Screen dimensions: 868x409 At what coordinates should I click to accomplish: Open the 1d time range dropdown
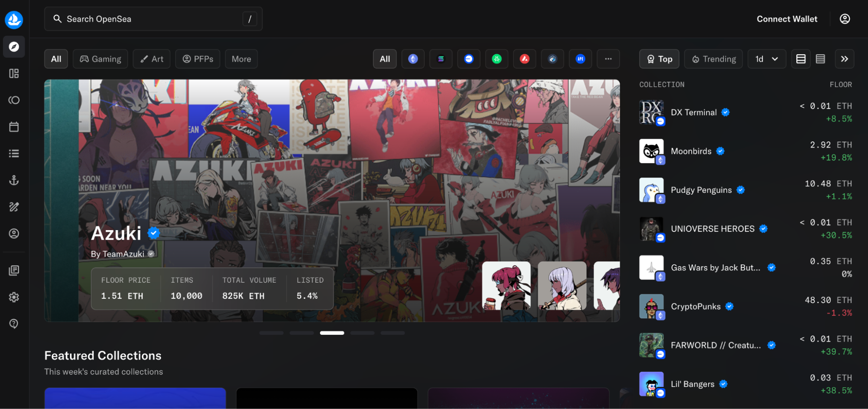coord(766,59)
